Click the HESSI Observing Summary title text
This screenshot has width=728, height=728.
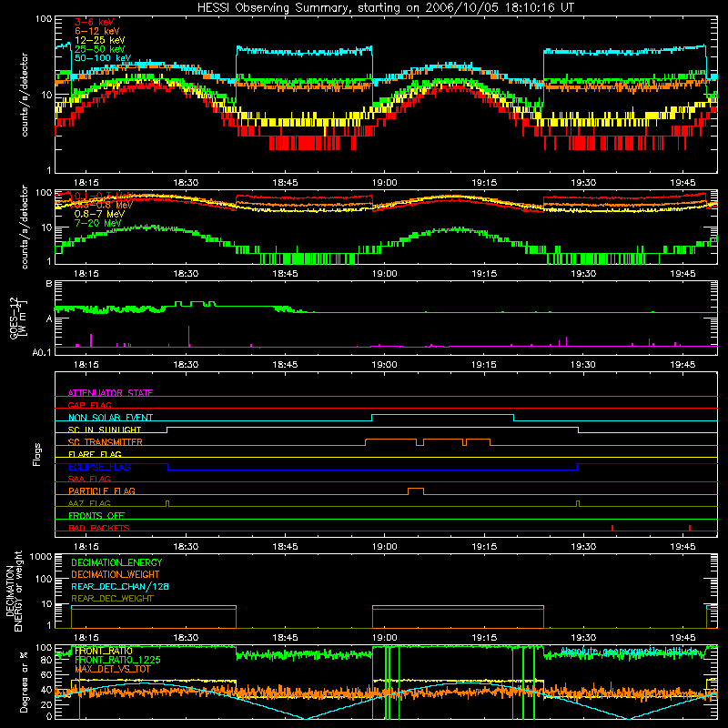[385, 8]
